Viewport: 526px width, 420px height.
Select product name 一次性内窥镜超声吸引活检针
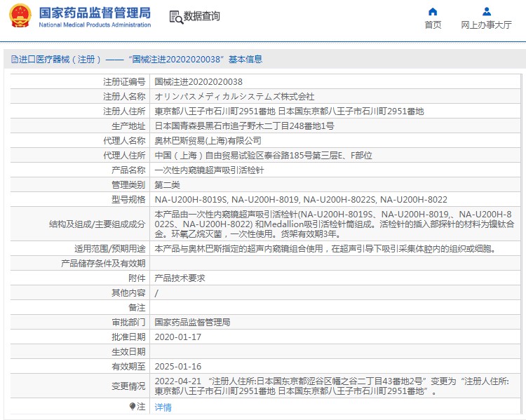point(209,170)
